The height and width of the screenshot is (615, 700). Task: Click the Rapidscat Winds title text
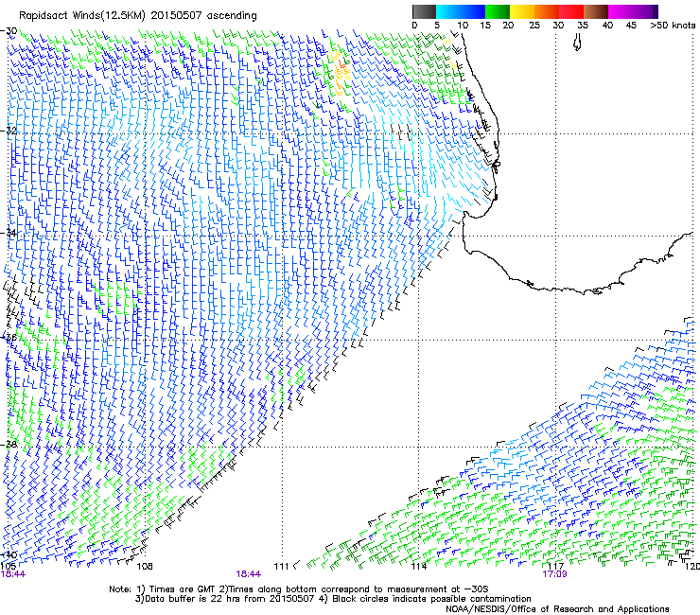pos(137,16)
